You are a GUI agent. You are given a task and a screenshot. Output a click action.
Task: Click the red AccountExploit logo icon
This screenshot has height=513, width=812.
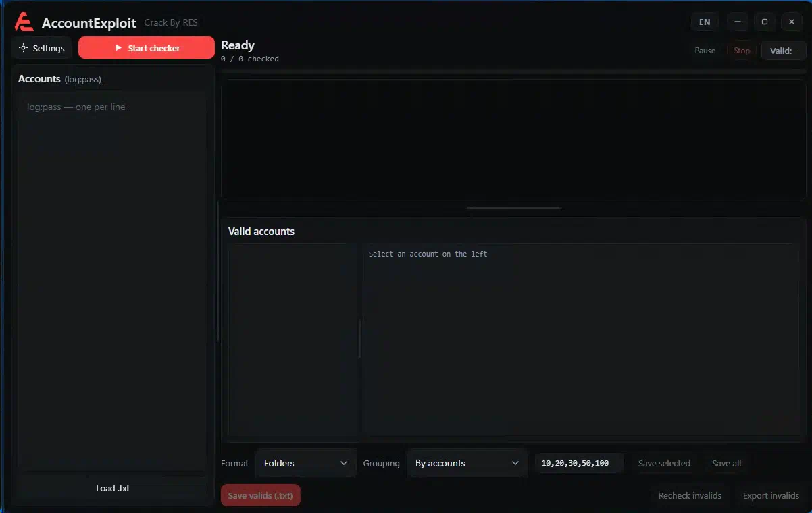pos(24,22)
